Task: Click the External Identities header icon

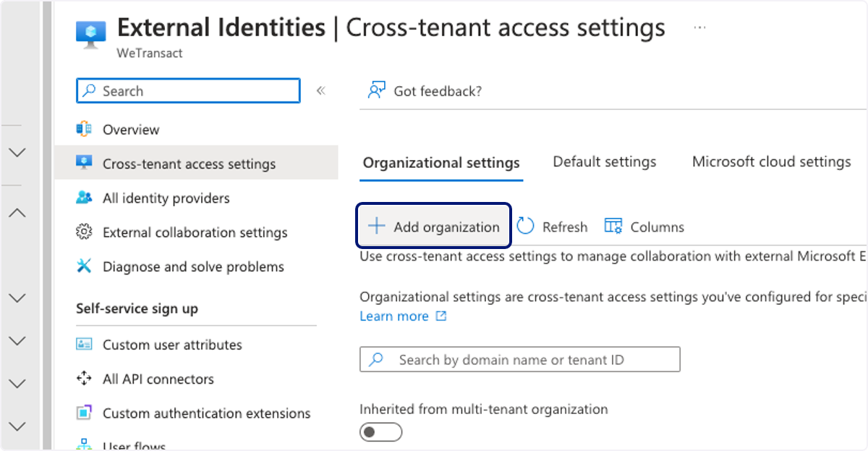Action: click(x=91, y=34)
